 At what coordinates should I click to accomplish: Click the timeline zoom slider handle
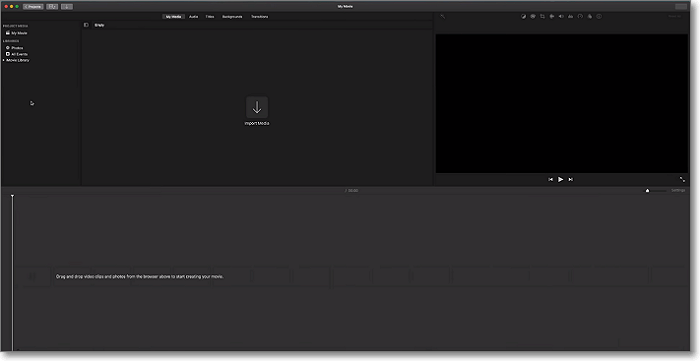[x=647, y=191]
